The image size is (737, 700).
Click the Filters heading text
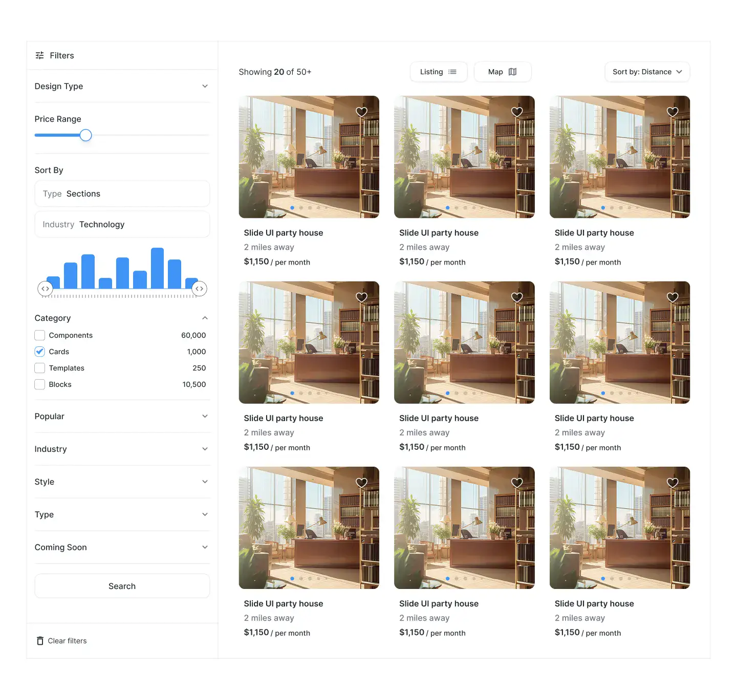[x=62, y=55]
